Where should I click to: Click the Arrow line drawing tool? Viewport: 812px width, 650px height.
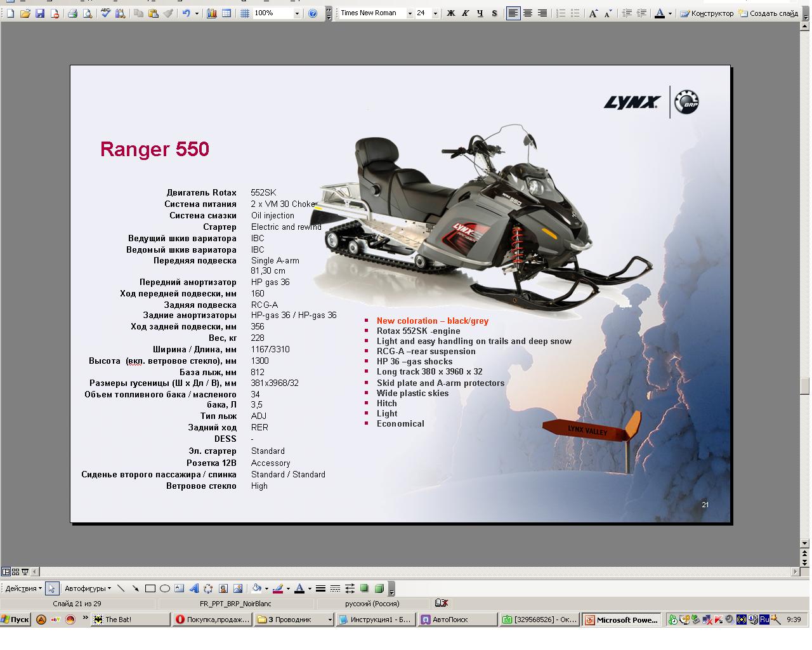135,588
